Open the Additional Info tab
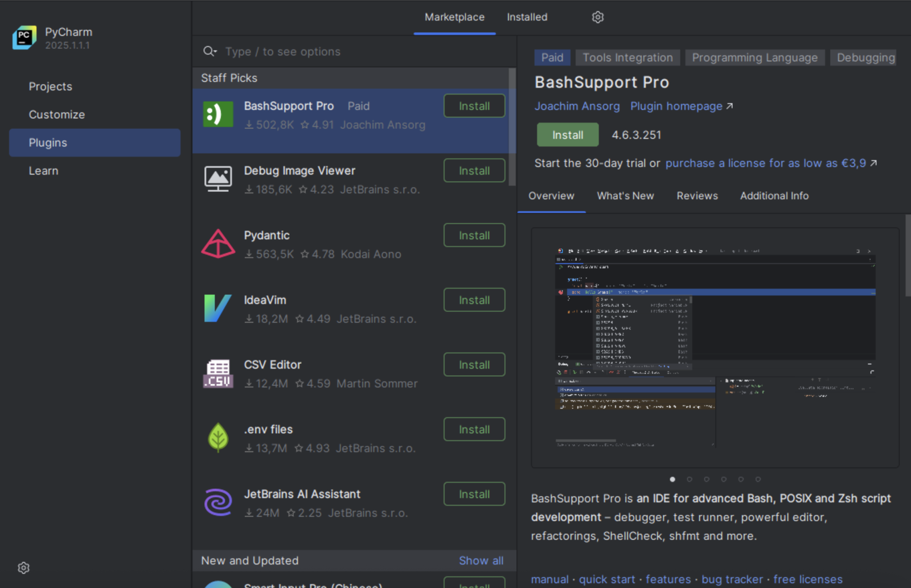The image size is (911, 588). 774,196
